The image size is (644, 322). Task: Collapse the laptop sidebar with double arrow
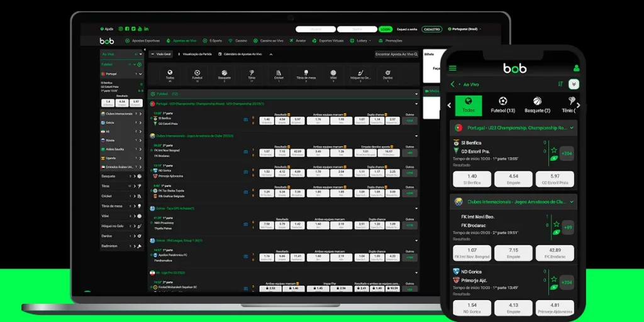pos(145,50)
